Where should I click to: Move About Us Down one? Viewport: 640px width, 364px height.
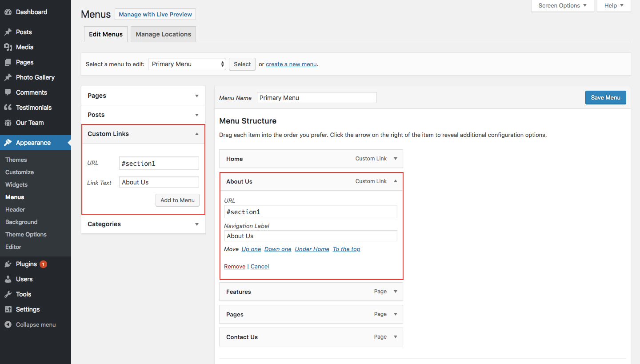point(278,249)
